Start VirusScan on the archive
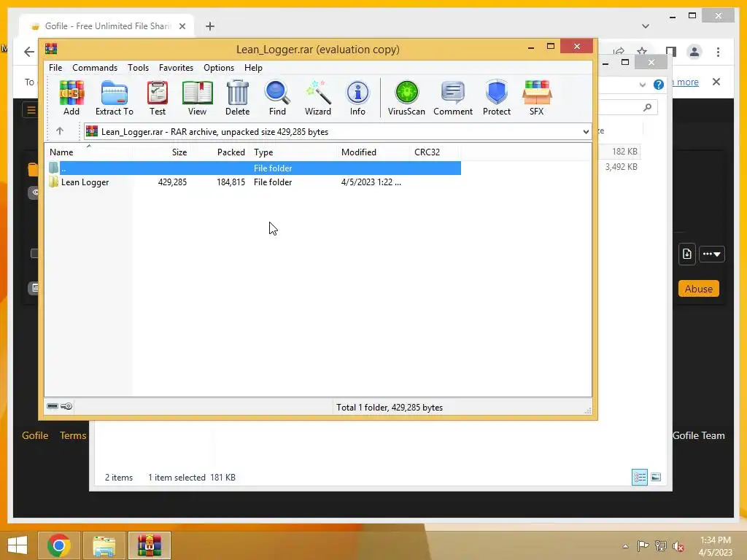747x560 pixels. (x=406, y=98)
